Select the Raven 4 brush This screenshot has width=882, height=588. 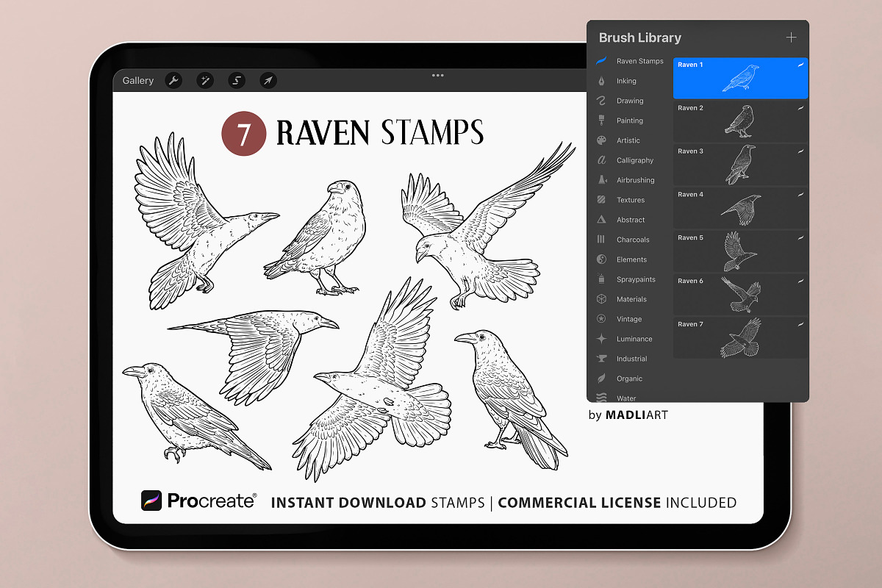[x=740, y=208]
